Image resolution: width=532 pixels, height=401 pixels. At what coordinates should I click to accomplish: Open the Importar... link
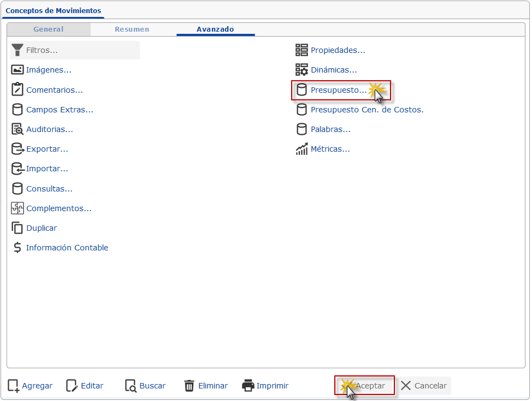47,169
